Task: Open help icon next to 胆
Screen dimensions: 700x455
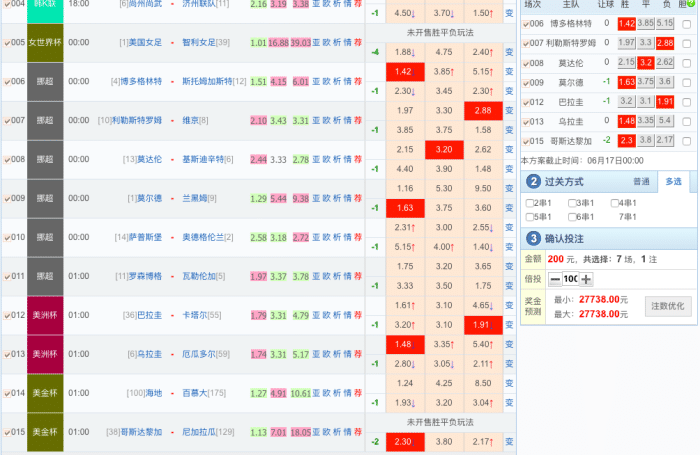Action: coord(692,3)
